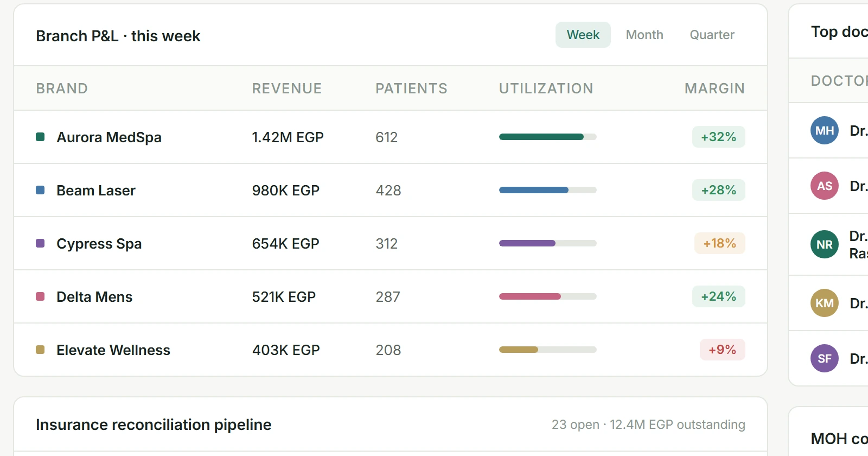Click the 612 patients value
This screenshot has width=868, height=456.
[x=387, y=137]
